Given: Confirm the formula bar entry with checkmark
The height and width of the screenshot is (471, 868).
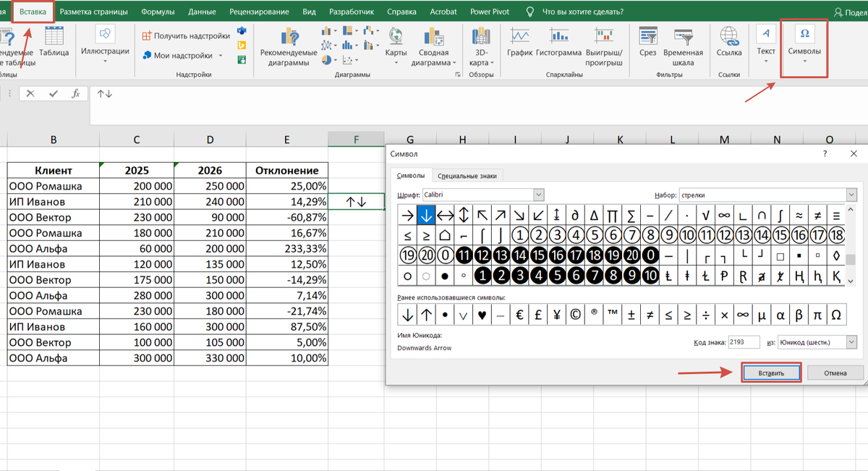Looking at the screenshot, I should point(53,93).
